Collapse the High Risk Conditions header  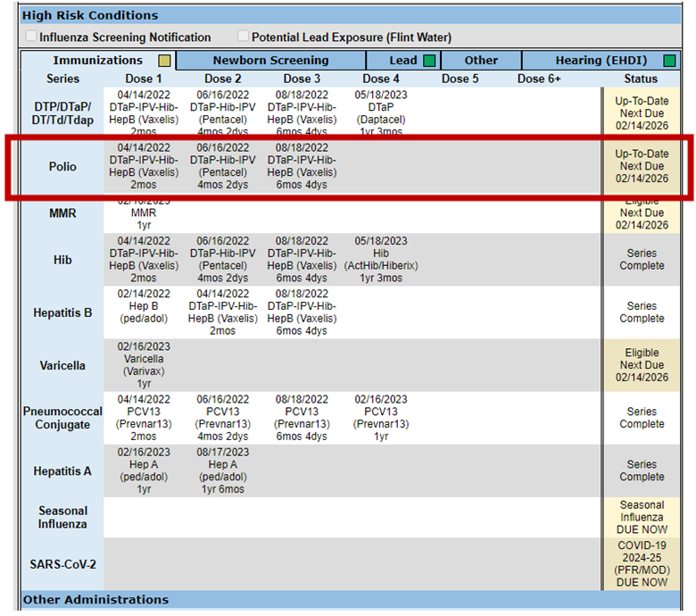click(x=89, y=15)
